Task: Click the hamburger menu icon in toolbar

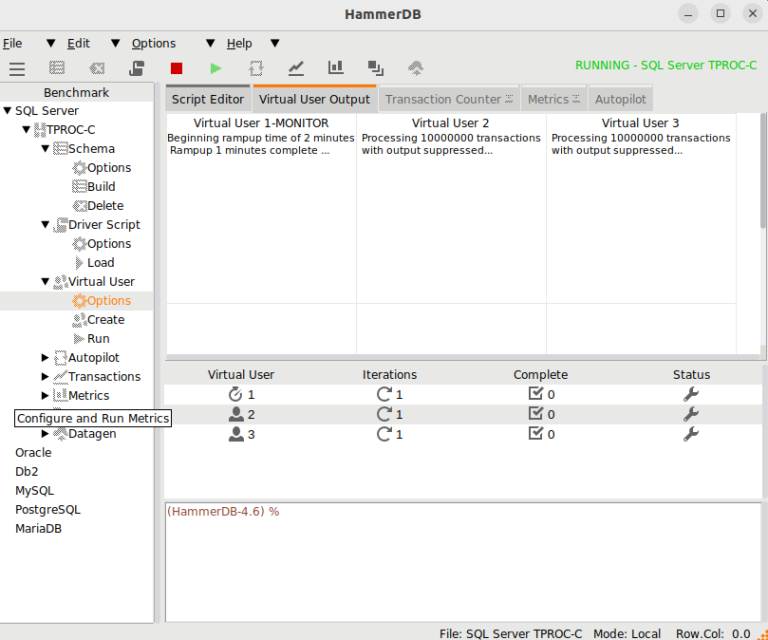Action: pyautogui.click(x=17, y=68)
